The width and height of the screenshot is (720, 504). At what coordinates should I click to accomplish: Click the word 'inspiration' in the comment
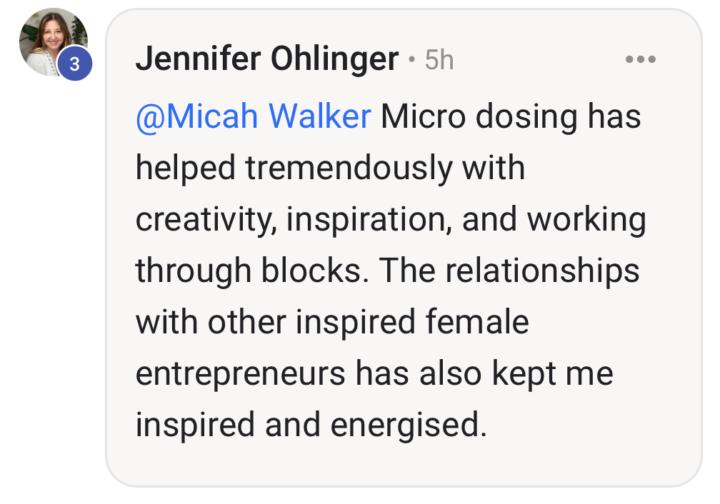pos(366,220)
